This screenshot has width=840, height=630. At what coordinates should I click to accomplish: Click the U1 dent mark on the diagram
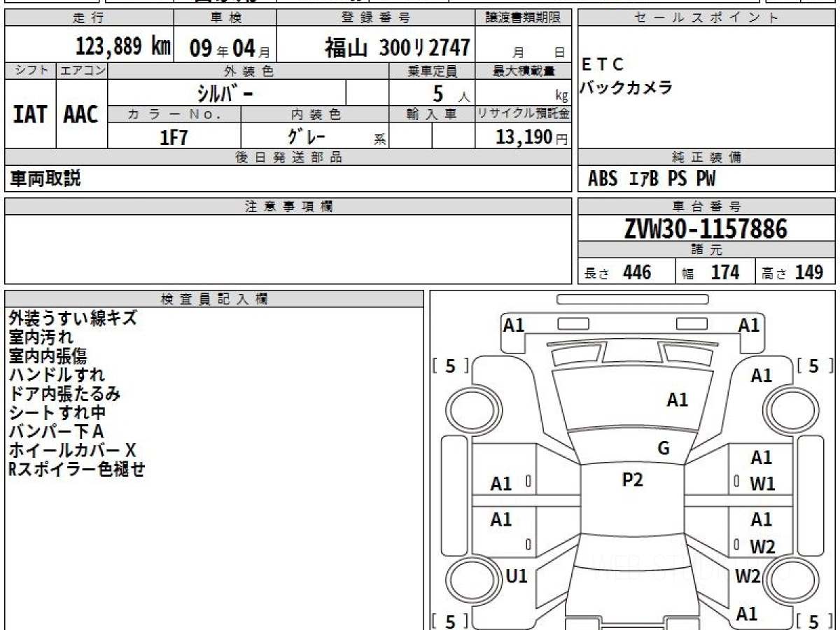pos(516,576)
